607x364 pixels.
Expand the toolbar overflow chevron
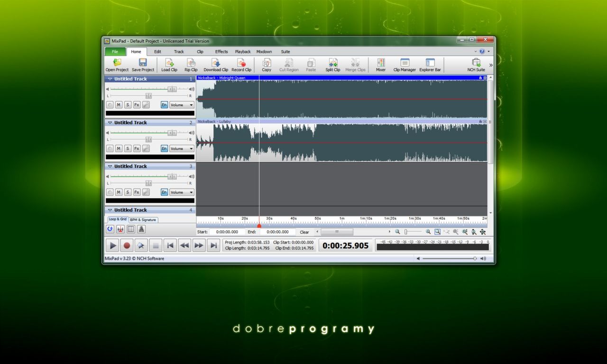(x=491, y=65)
